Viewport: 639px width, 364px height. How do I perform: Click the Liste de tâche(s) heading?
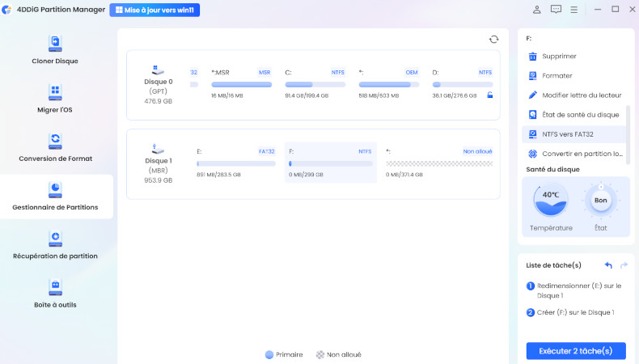(553, 265)
